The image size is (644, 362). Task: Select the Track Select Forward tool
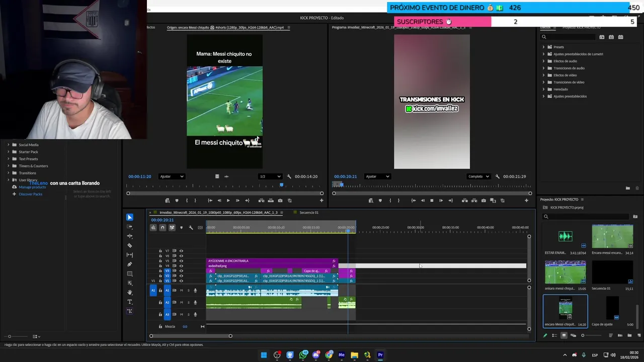click(130, 227)
